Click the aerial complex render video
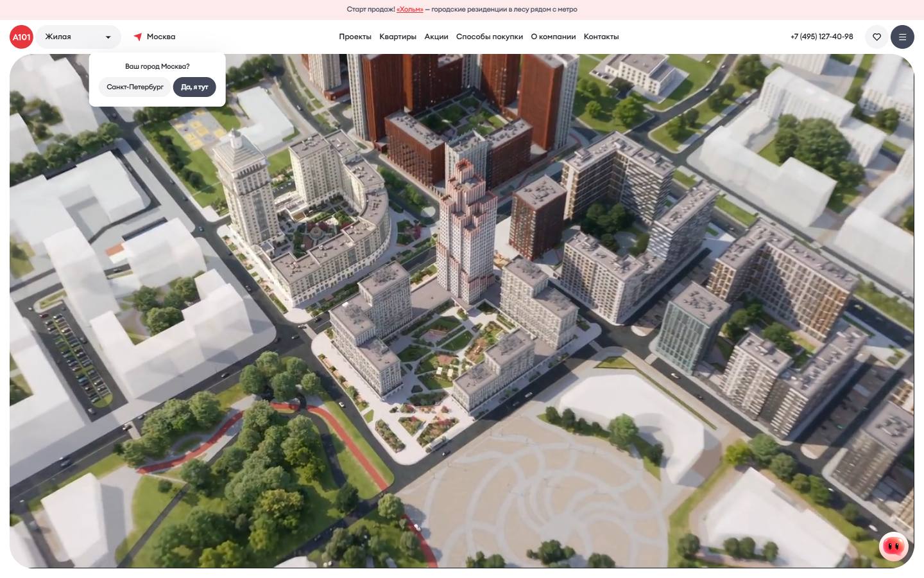This screenshot has height=578, width=924. pos(462,311)
